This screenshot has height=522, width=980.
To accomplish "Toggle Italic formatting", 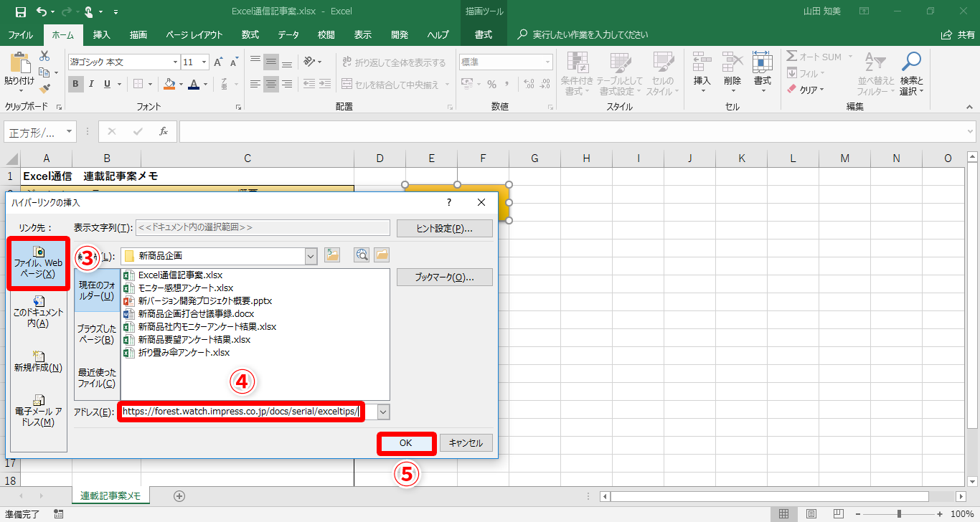I will (x=92, y=84).
